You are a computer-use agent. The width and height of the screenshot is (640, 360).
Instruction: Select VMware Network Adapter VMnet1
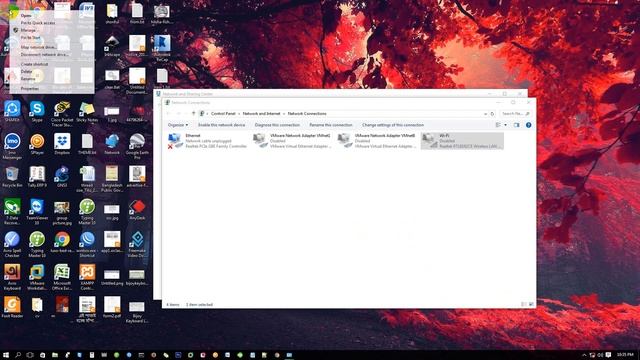pos(292,141)
